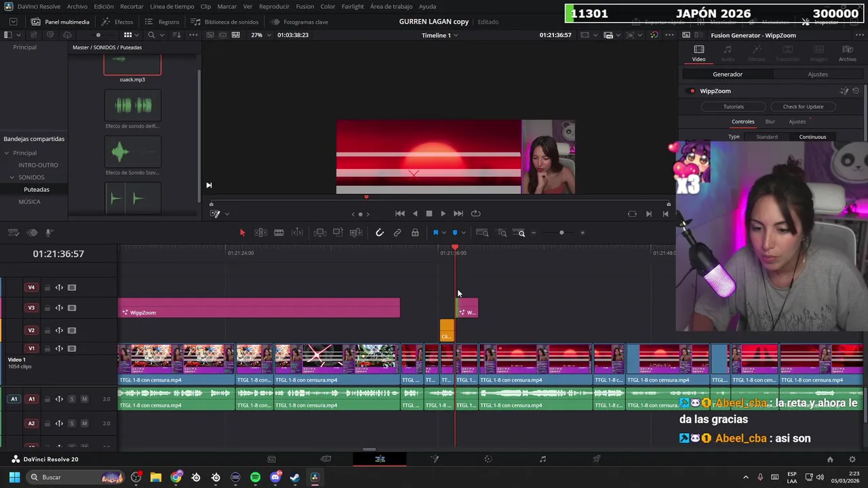Toggle the Panel multimedia button
Viewport: 868px width, 488px height.
[60, 22]
